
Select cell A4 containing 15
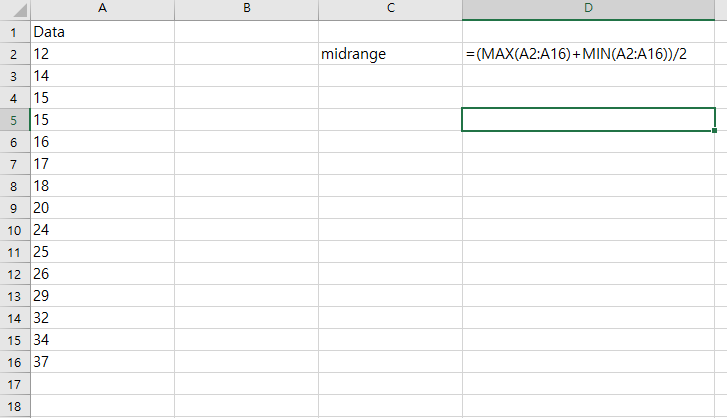click(102, 98)
